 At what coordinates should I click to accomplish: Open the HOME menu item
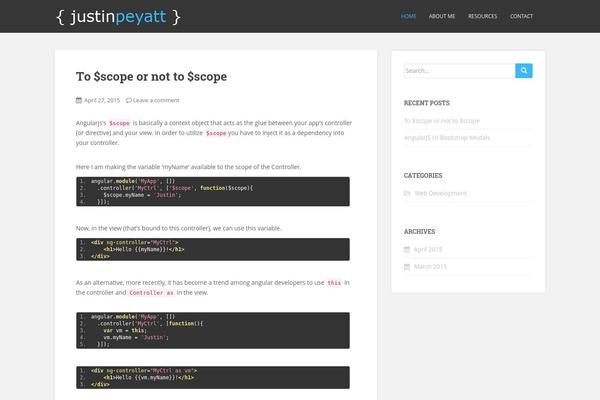[x=408, y=16]
